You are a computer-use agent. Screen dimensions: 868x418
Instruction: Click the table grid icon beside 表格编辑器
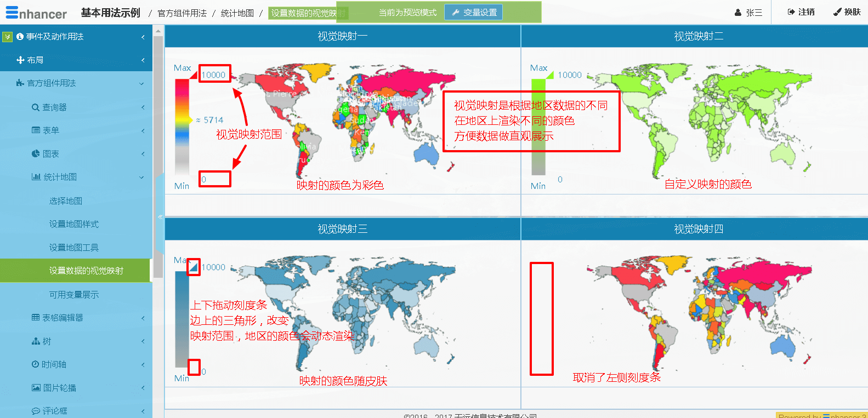[x=36, y=318]
